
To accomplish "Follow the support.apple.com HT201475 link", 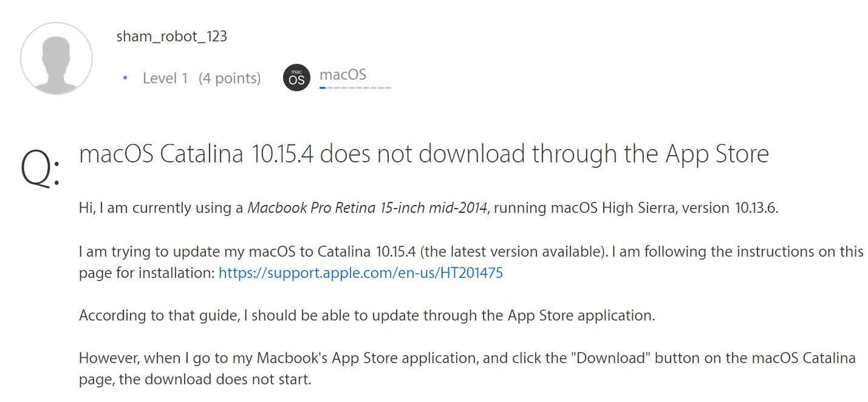I will point(361,273).
